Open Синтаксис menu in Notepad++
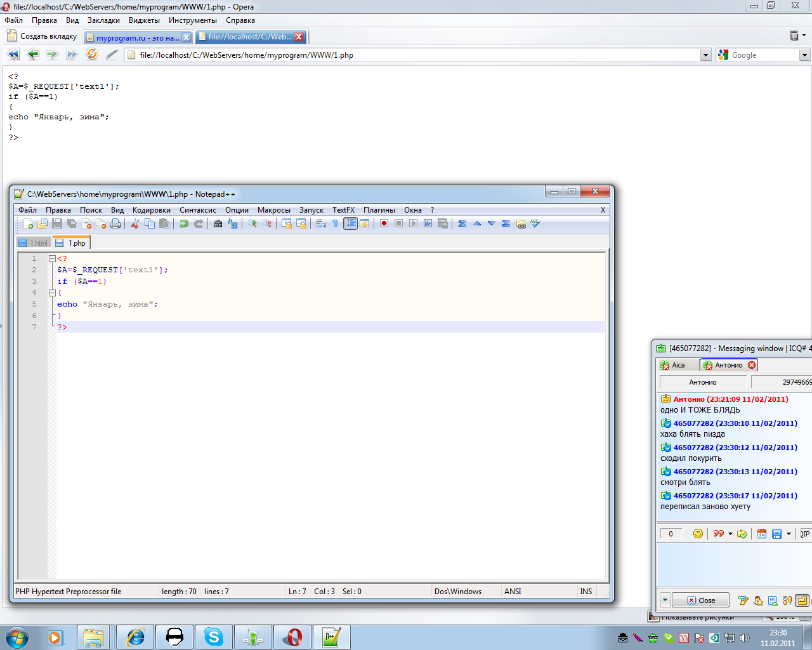This screenshot has height=650, width=812. click(198, 210)
